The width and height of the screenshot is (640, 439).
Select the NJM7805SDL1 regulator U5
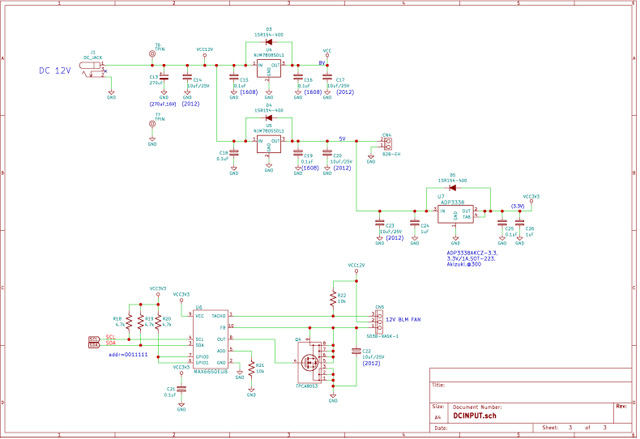coord(268,142)
